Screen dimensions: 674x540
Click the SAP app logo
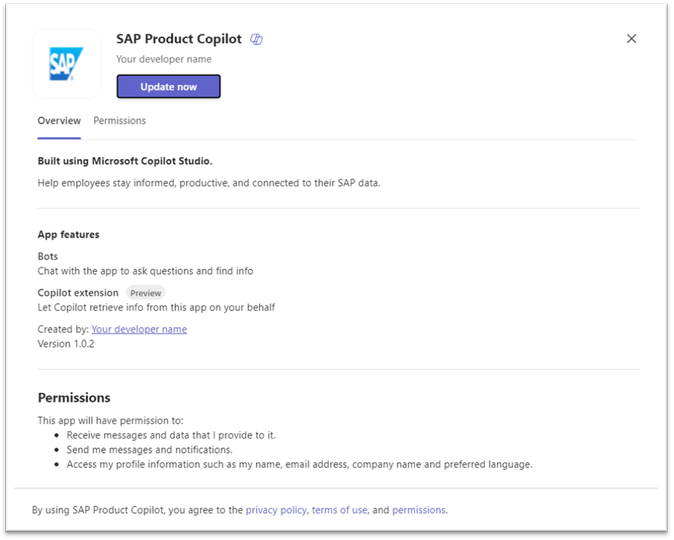tap(67, 64)
